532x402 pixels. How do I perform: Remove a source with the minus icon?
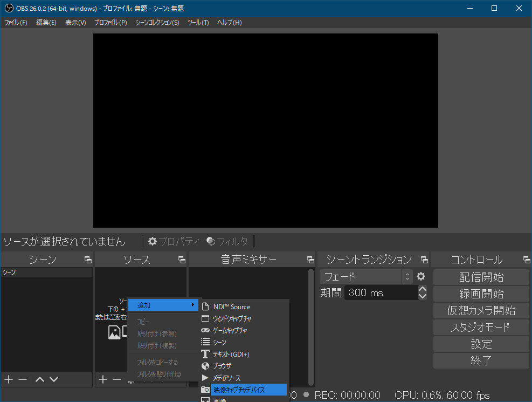[x=116, y=379]
